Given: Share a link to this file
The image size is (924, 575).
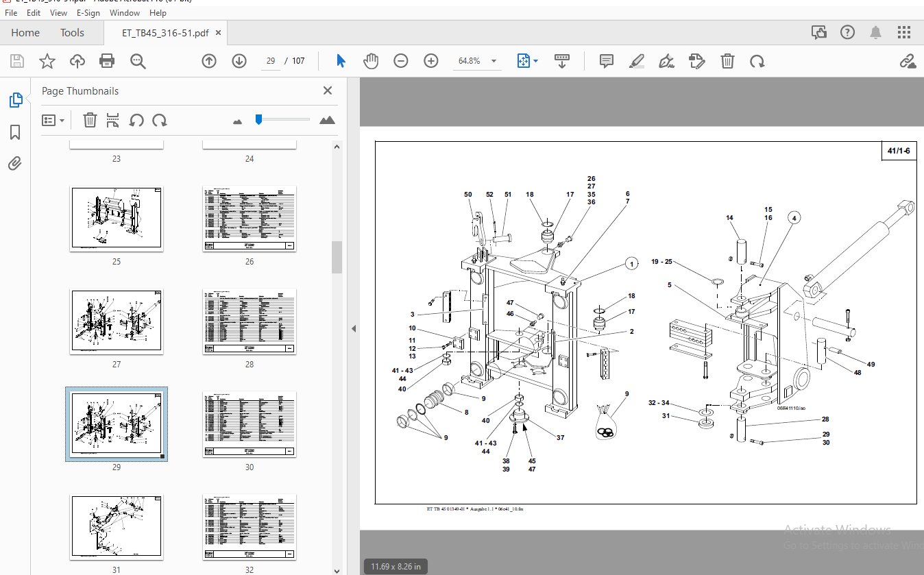Looking at the screenshot, I should click(908, 61).
